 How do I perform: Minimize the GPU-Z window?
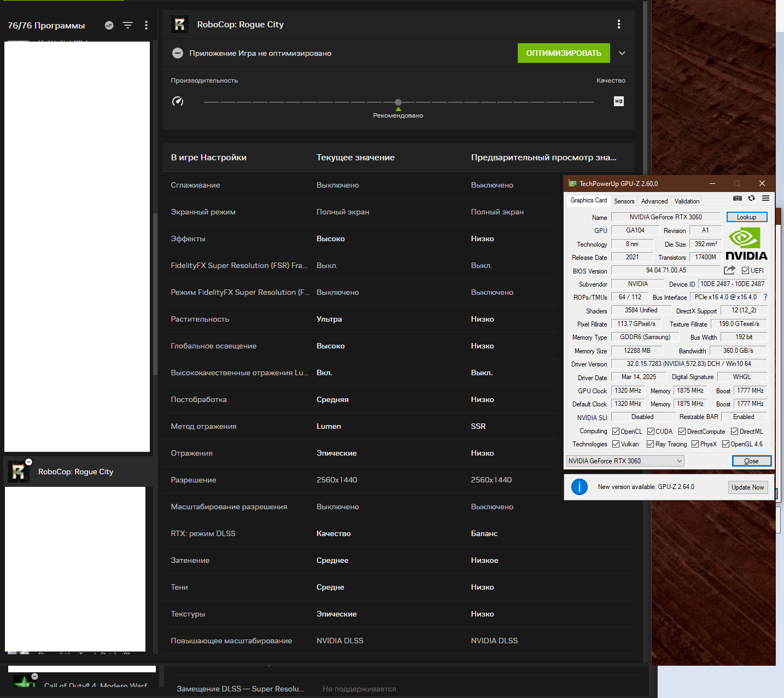click(x=712, y=184)
